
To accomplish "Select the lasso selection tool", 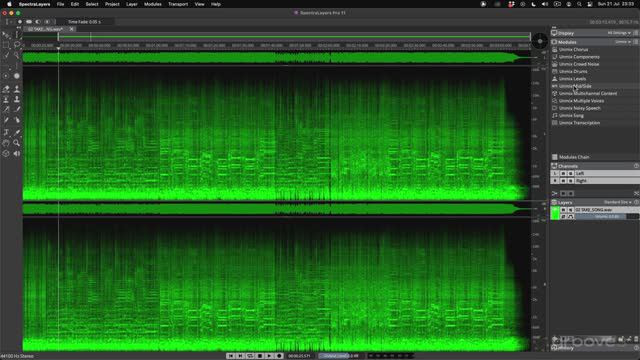I will click(x=17, y=45).
